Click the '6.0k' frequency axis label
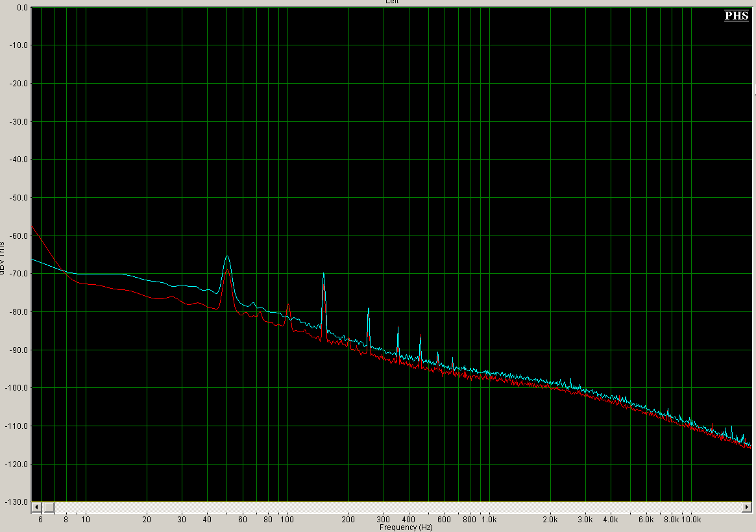The image size is (756, 532). point(646,520)
